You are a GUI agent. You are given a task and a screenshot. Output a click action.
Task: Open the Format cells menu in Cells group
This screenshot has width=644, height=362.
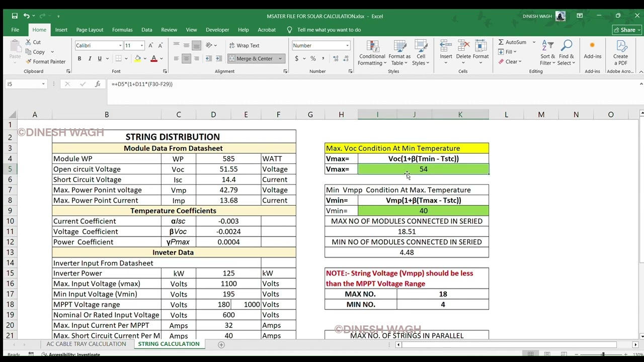pos(480,50)
